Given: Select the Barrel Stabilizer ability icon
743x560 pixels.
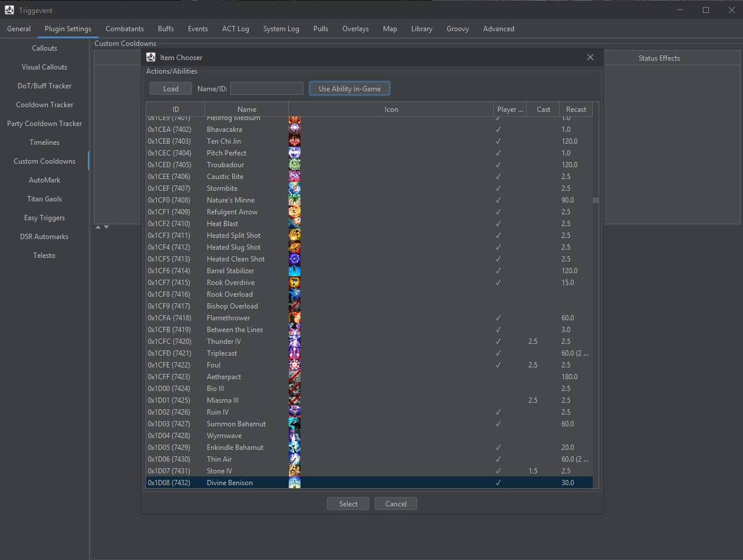Looking at the screenshot, I should click(x=294, y=270).
